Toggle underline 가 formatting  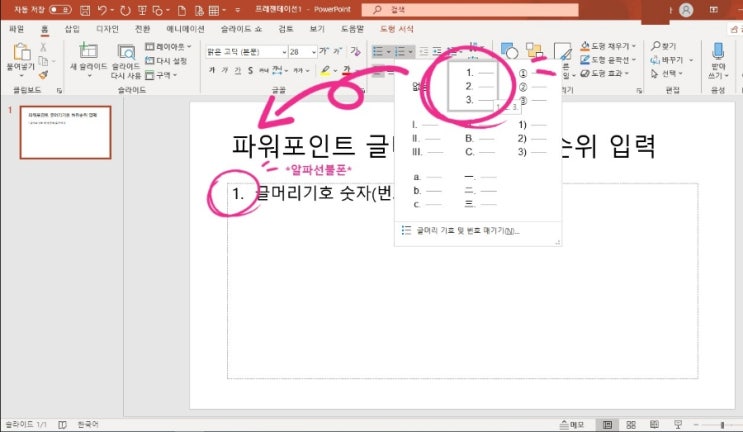click(237, 70)
